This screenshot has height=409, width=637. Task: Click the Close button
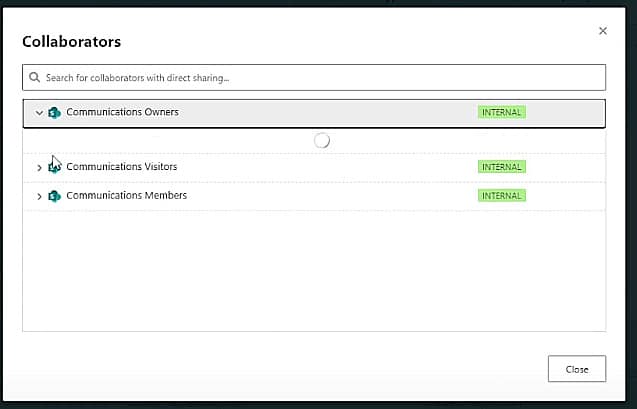[577, 369]
